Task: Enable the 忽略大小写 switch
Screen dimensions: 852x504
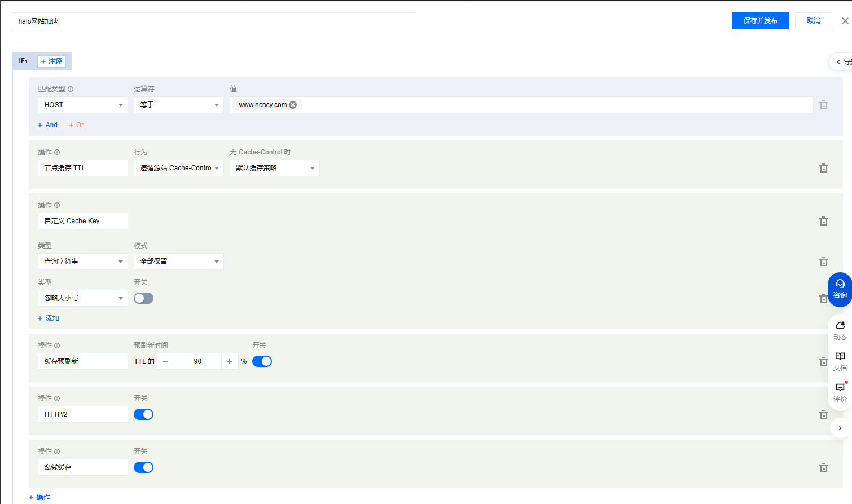Action: (143, 298)
